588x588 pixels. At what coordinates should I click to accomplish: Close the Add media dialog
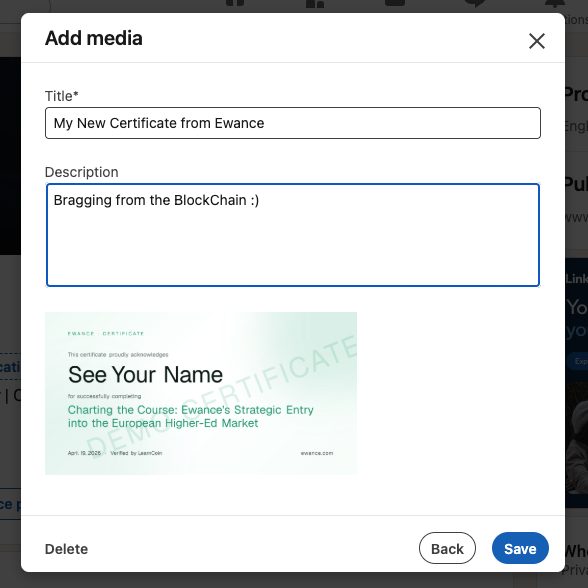[537, 41]
